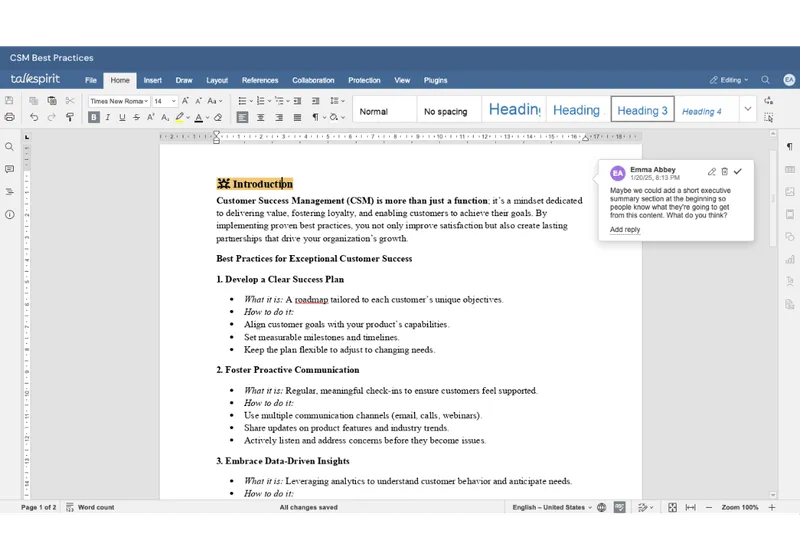
Task: Click Add reply on the comment
Action: [624, 230]
